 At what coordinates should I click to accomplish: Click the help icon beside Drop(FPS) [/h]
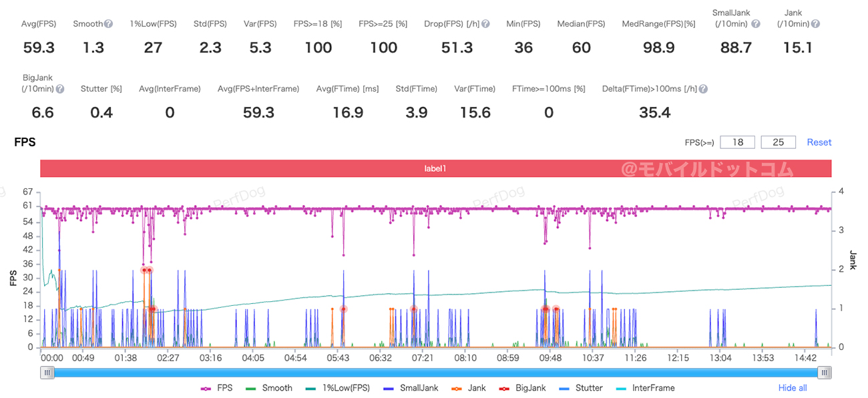coord(485,24)
